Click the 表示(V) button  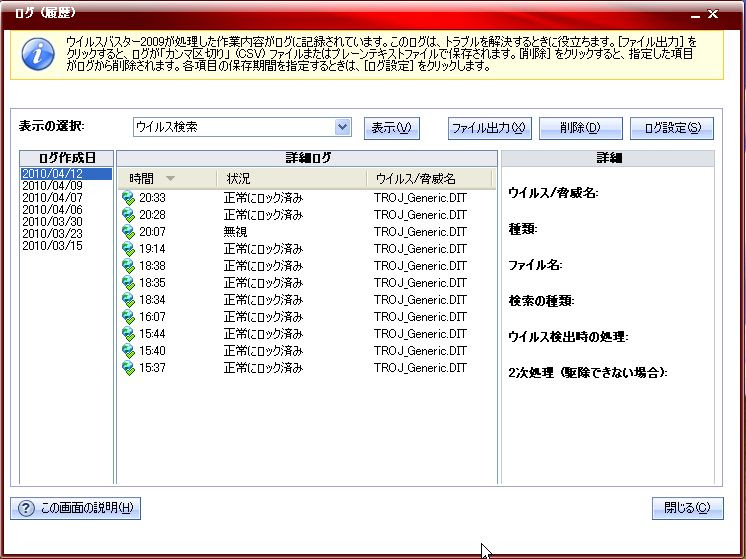(392, 128)
